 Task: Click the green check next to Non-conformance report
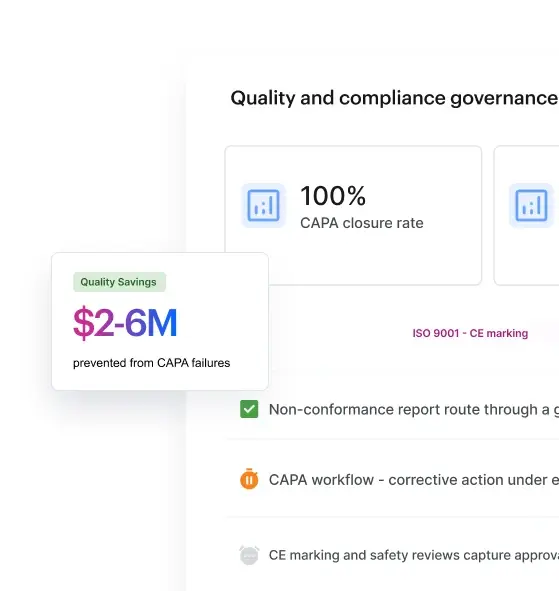pos(249,409)
